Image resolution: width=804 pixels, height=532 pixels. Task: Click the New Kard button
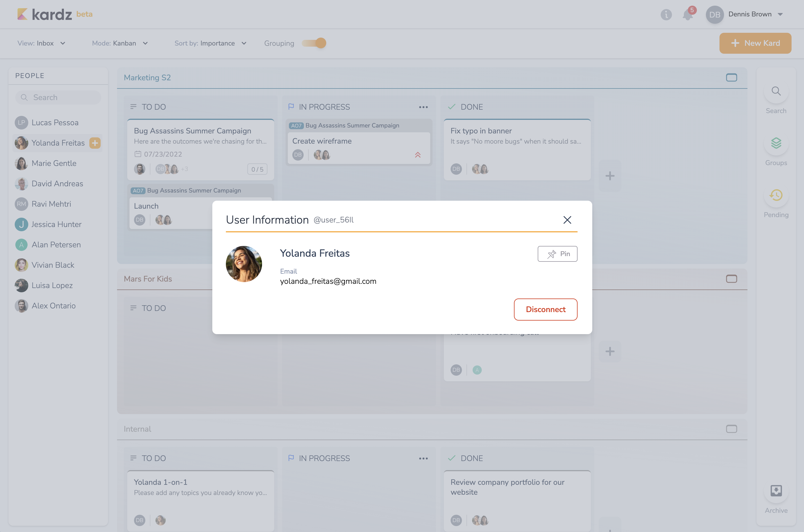pyautogui.click(x=755, y=43)
